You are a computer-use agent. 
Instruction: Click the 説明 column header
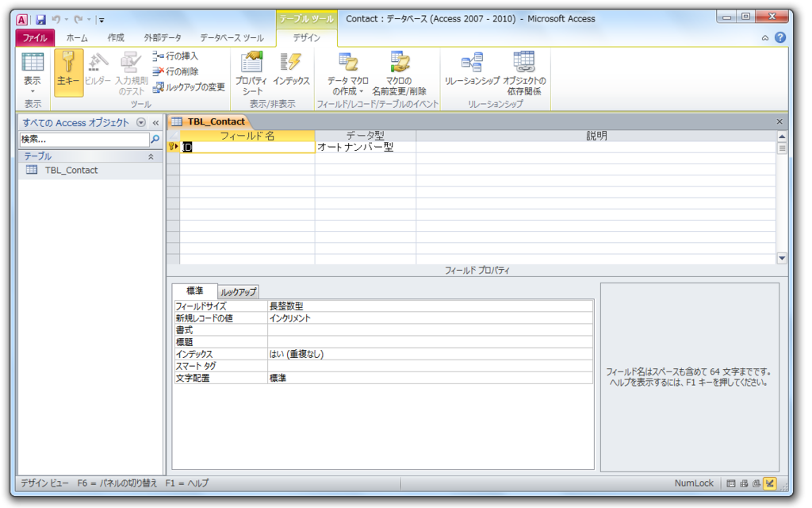click(x=596, y=135)
